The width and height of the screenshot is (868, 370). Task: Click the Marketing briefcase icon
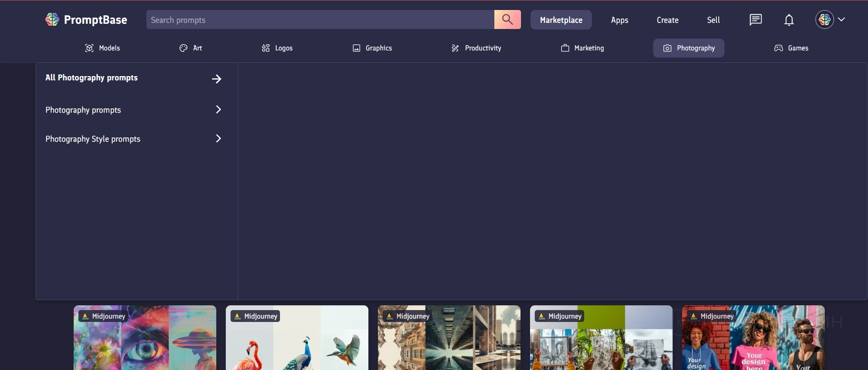[x=565, y=48]
